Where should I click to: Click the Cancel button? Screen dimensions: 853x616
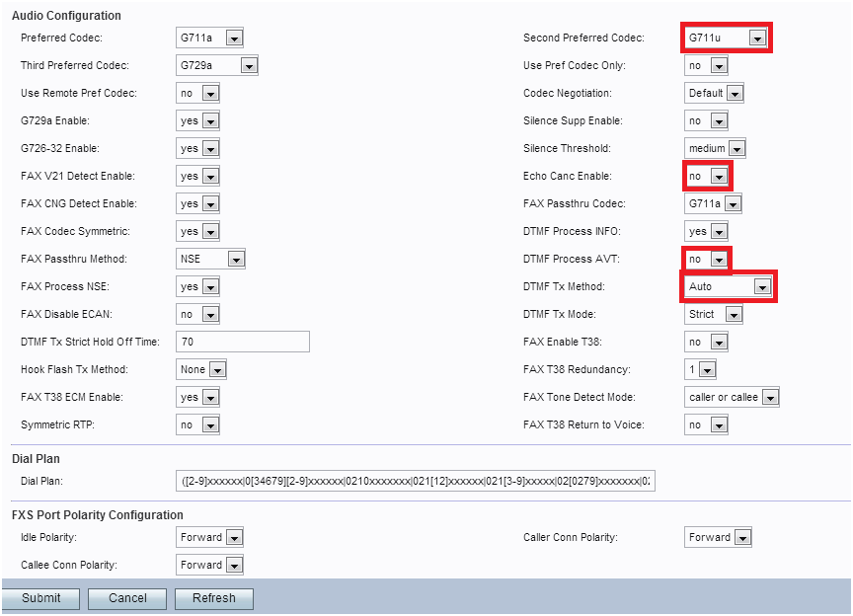(x=127, y=598)
